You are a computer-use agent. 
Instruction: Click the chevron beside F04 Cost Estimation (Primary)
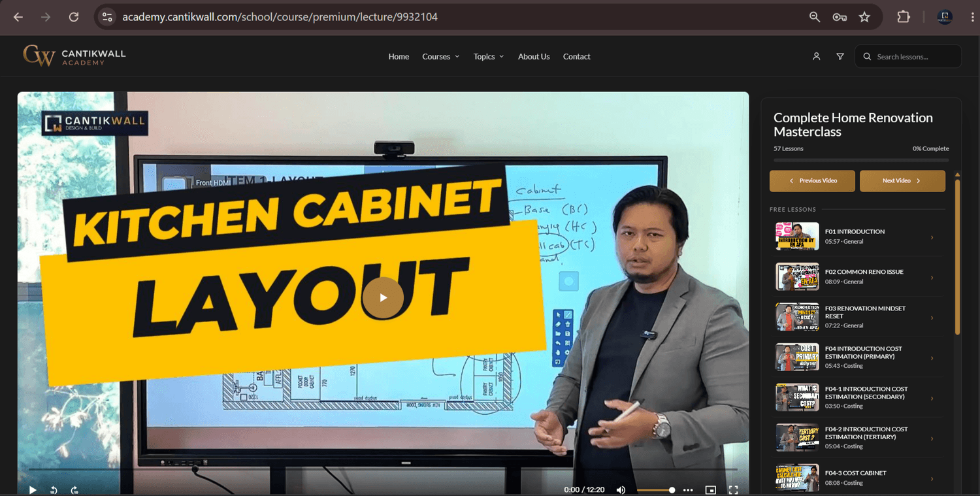point(932,358)
